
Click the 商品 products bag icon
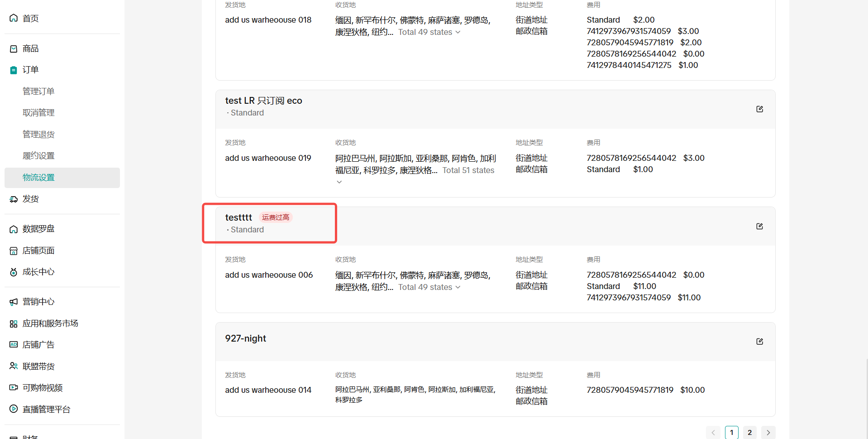coord(14,48)
